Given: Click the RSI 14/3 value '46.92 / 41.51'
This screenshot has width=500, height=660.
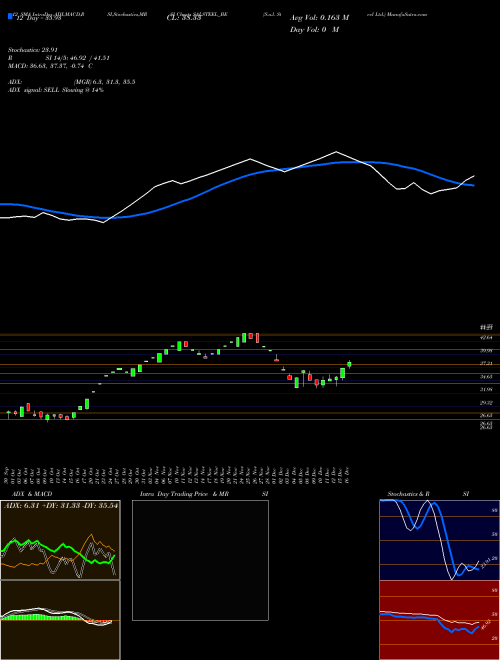Looking at the screenshot, I should click(x=88, y=58).
